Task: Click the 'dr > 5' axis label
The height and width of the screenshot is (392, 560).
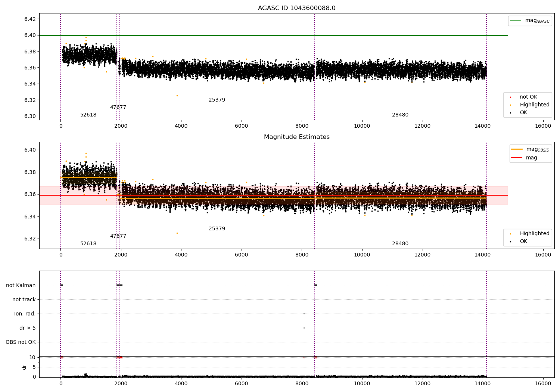Action: (28, 328)
